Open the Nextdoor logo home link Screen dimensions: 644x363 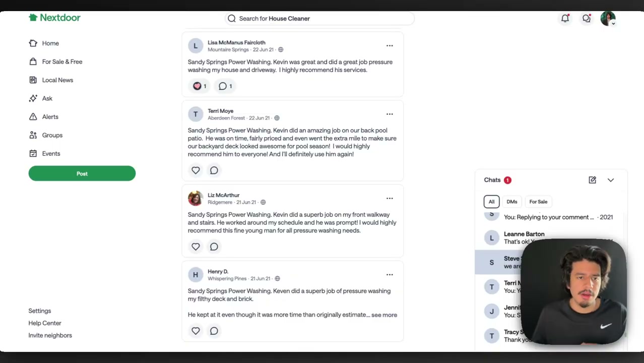coord(54,18)
